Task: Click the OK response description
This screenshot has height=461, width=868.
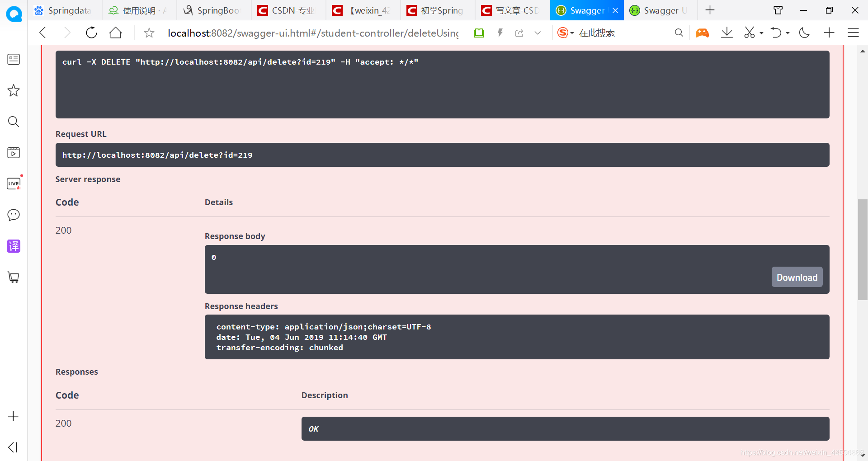Action: (313, 429)
